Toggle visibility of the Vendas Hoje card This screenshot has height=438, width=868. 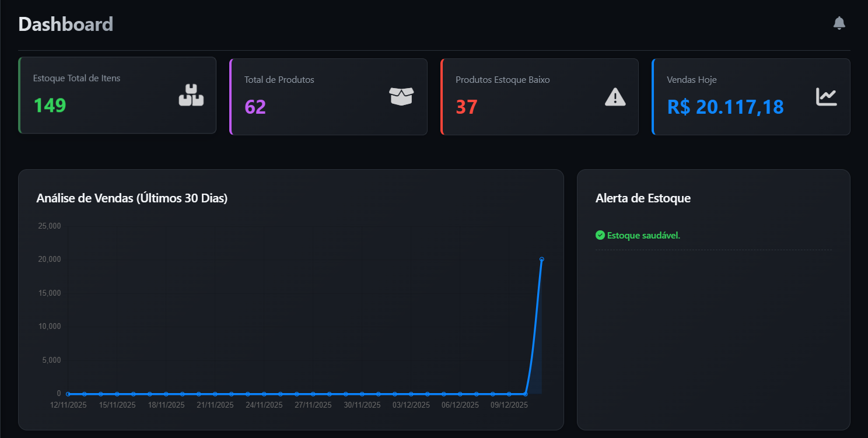click(x=751, y=97)
